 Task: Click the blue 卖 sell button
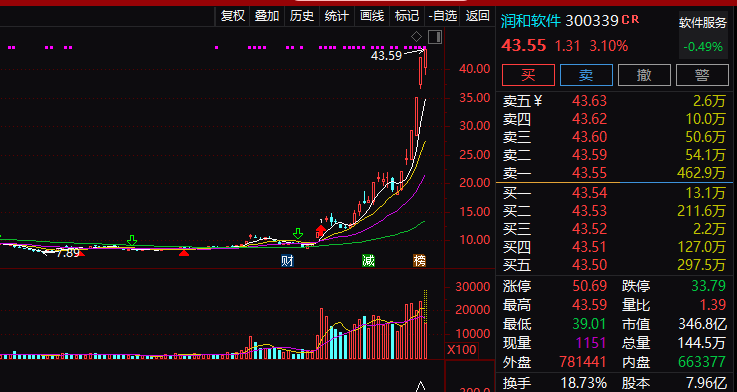586,75
